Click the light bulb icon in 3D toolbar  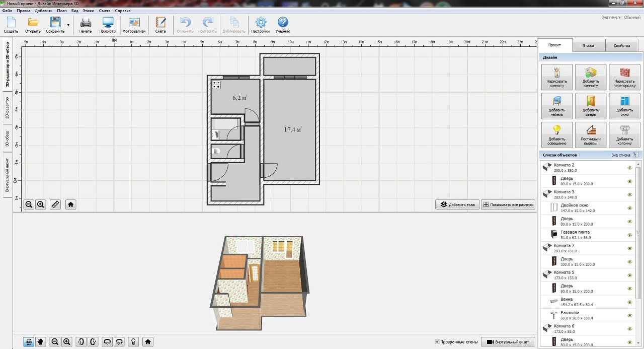(x=133, y=341)
